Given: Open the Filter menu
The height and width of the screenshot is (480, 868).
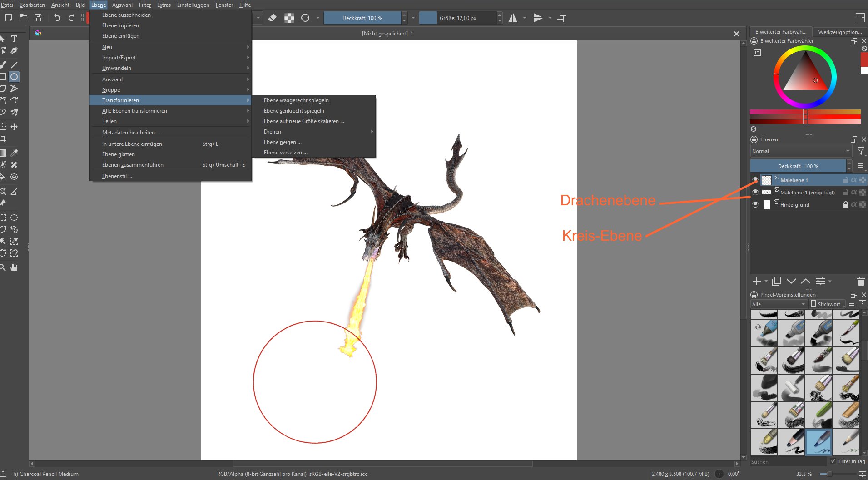Looking at the screenshot, I should pyautogui.click(x=144, y=5).
